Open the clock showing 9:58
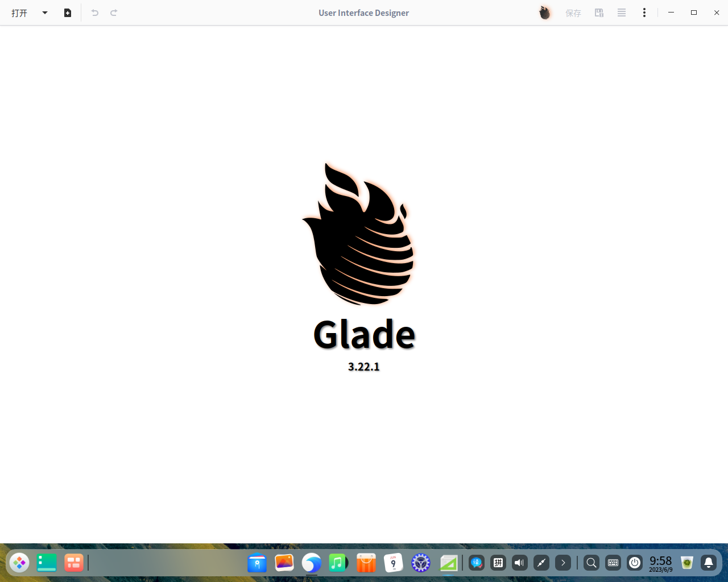The height and width of the screenshot is (582, 728). pos(661,564)
